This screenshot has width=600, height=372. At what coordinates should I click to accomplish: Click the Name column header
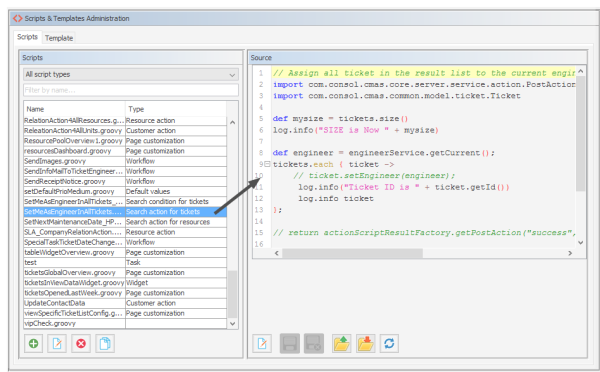(74, 109)
